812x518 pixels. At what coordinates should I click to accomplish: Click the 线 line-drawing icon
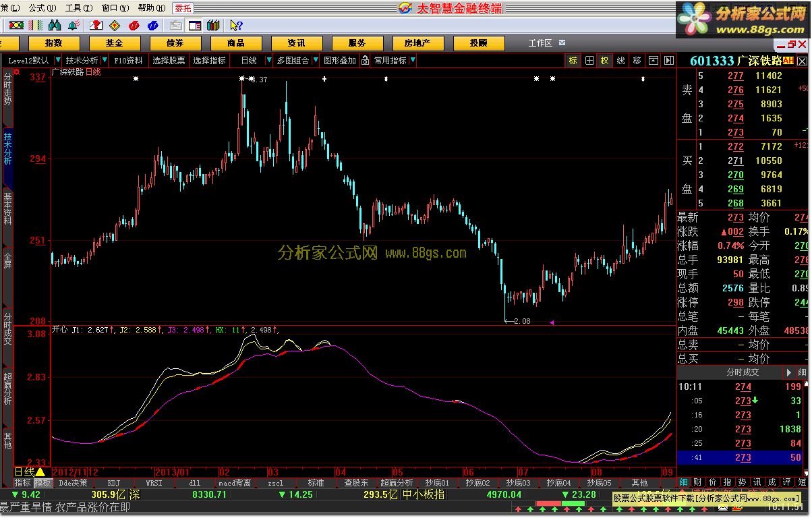[x=621, y=60]
